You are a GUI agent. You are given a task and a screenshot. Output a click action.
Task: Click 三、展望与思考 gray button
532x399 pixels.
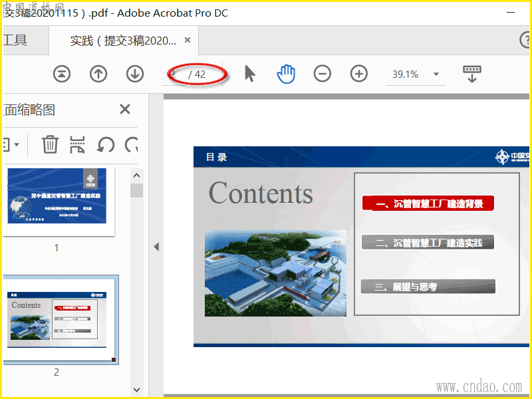point(428,287)
